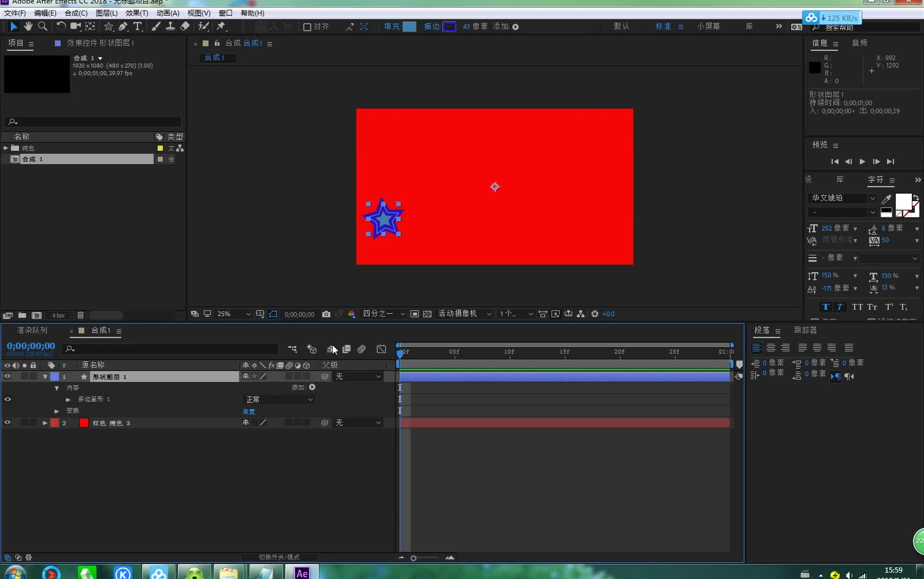This screenshot has height=579, width=924.
Task: Open 活动摄像机 view dropdown
Action: click(465, 314)
